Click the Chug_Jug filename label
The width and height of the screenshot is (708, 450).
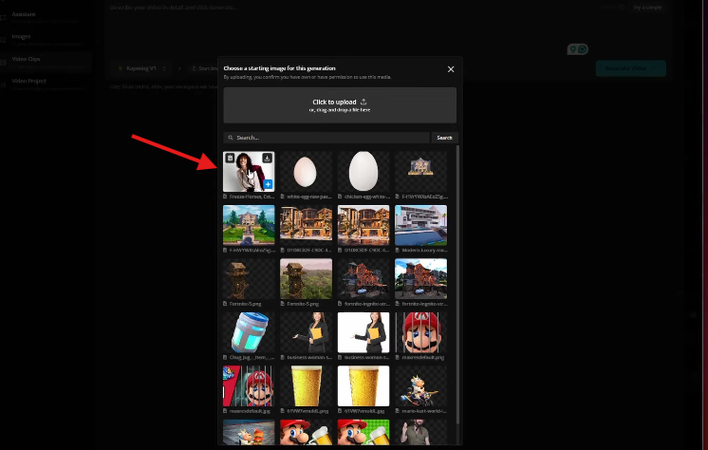pyautogui.click(x=252, y=357)
